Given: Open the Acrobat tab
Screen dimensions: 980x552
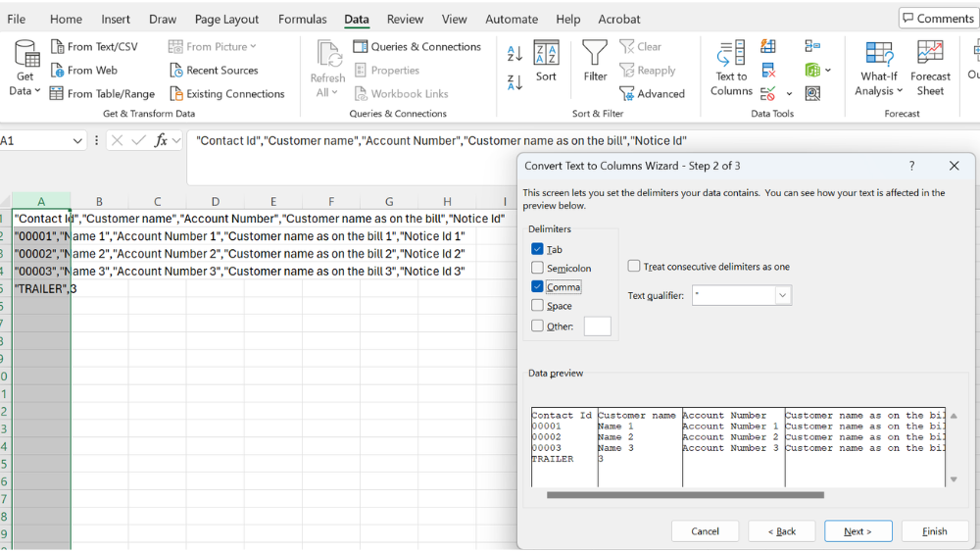Looking at the screenshot, I should (x=618, y=20).
